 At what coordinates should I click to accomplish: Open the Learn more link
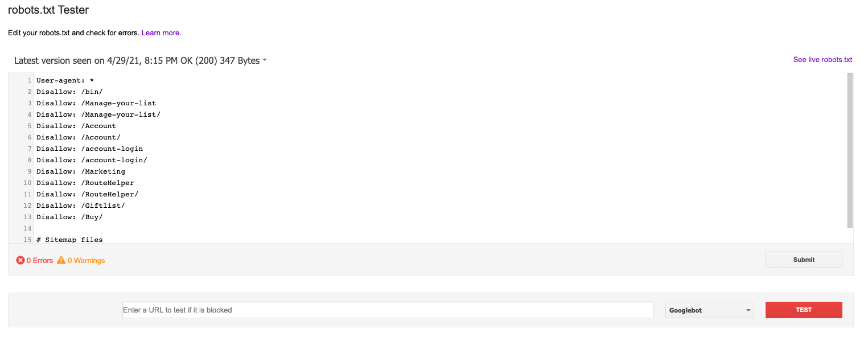point(161,33)
